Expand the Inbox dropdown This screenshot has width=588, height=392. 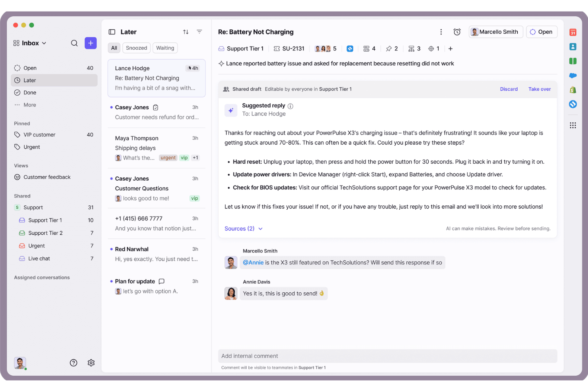click(x=30, y=43)
